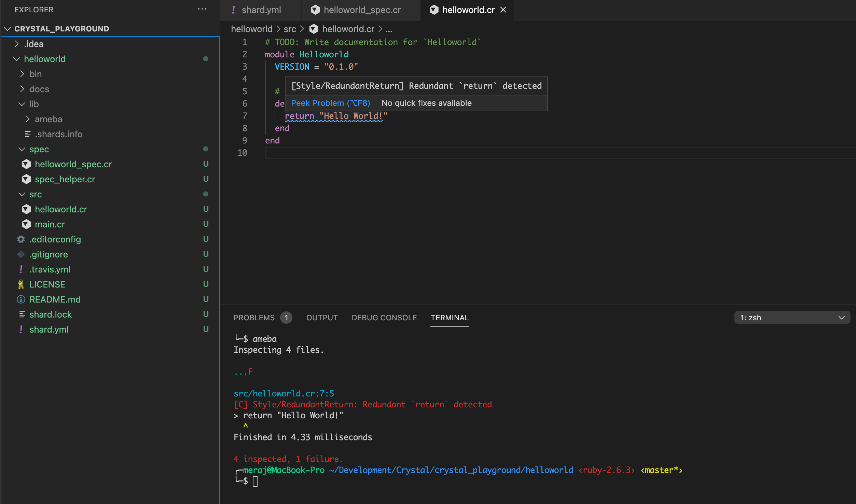Expand the bin folder
The height and width of the screenshot is (504, 856).
click(x=22, y=74)
